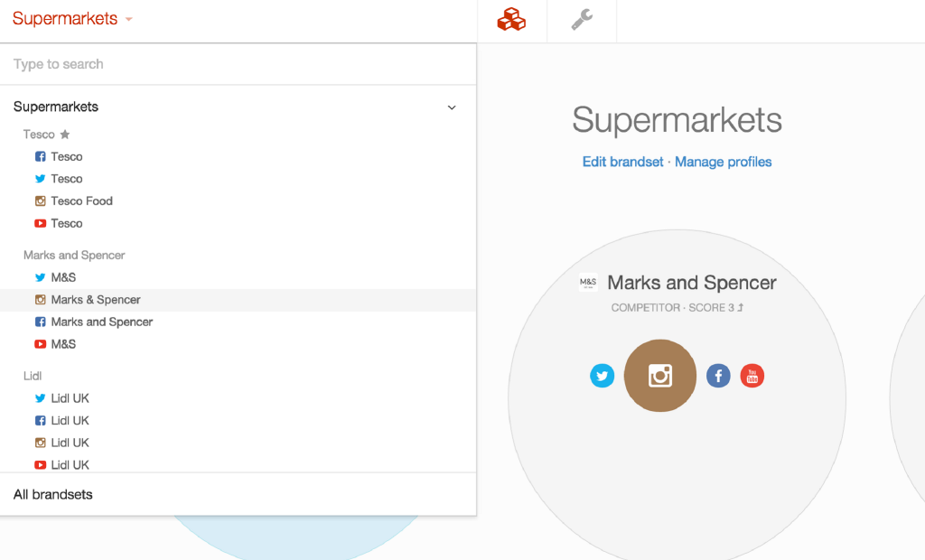
Task: Select Lidl UK Twitter profile
Action: (70, 398)
